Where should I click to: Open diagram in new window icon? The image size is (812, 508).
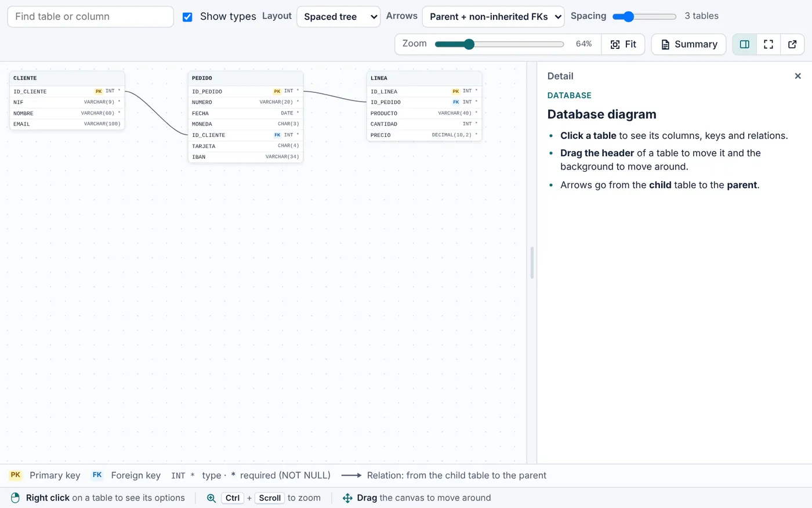[792, 44]
